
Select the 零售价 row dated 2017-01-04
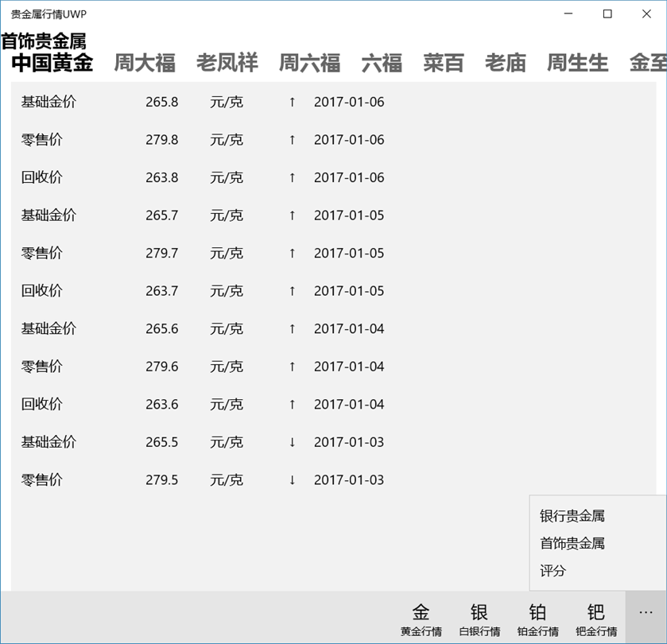334,367
